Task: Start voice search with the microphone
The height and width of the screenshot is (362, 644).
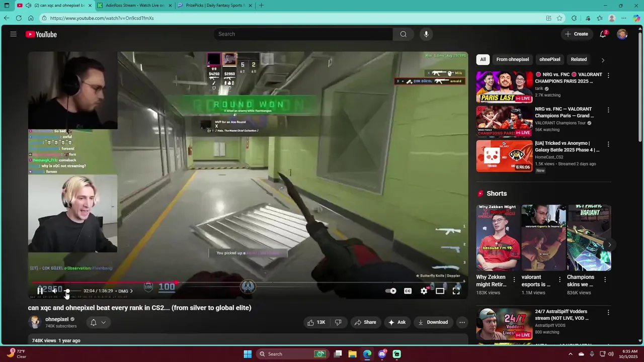Action: click(x=426, y=34)
